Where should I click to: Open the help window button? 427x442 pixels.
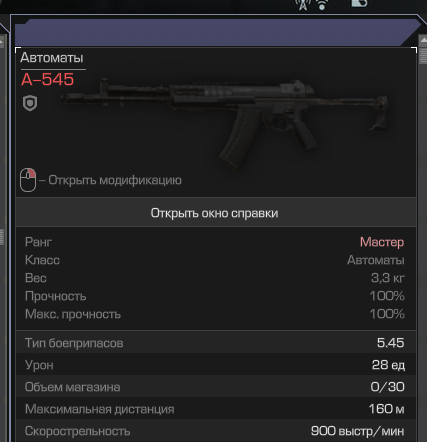216,213
